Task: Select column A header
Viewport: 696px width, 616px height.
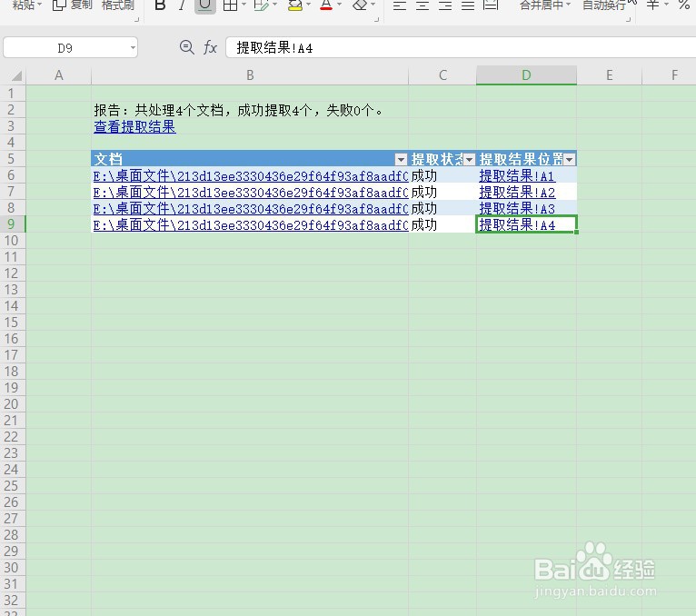Action: pyautogui.click(x=58, y=75)
